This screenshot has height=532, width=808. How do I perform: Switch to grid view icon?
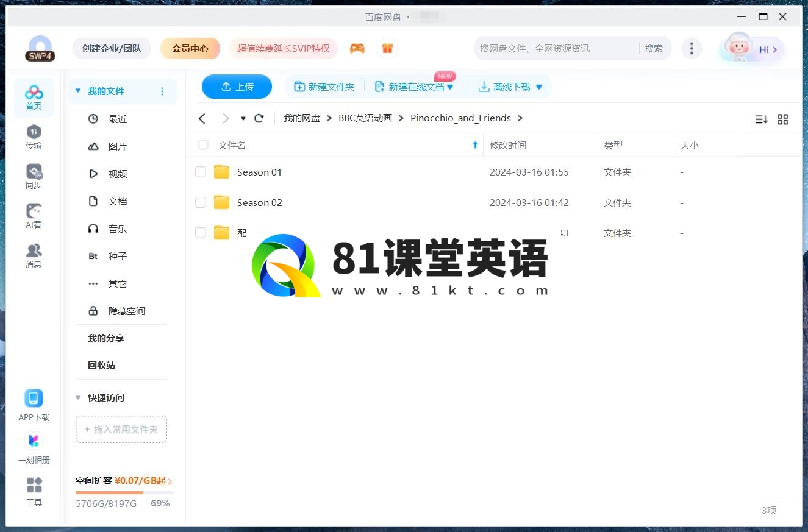[x=783, y=119]
